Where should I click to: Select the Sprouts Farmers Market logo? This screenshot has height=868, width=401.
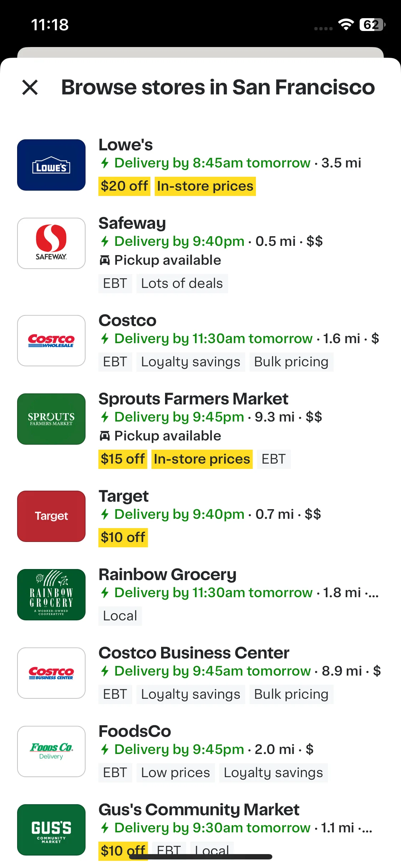tap(51, 419)
